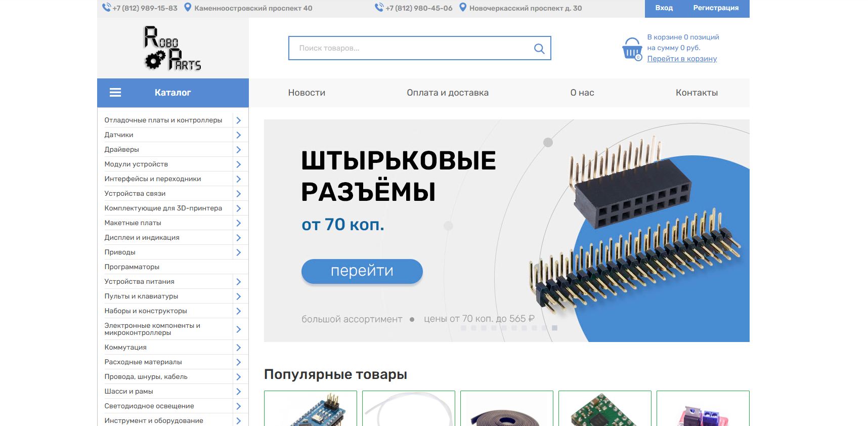Open the Модули устройств submenu arrow
The height and width of the screenshot is (426, 868).
tap(239, 164)
